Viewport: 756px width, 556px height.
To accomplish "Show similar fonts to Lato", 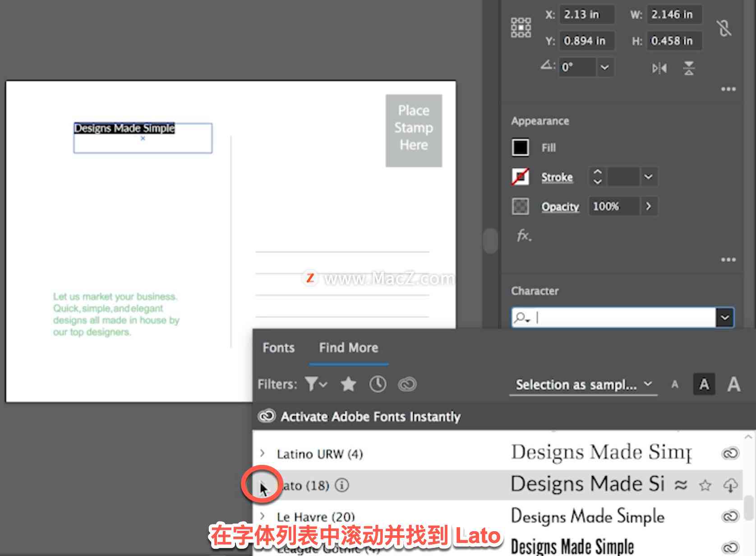I will coord(681,485).
